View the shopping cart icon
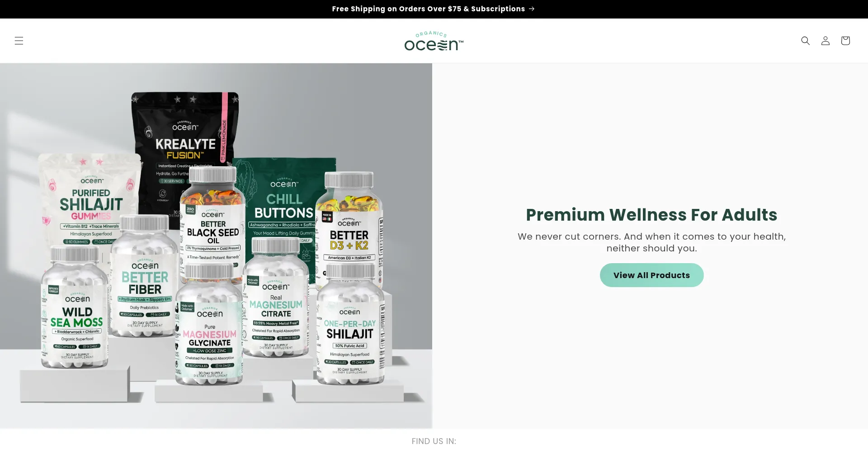Screen dimensions: 868x449 (x=845, y=41)
